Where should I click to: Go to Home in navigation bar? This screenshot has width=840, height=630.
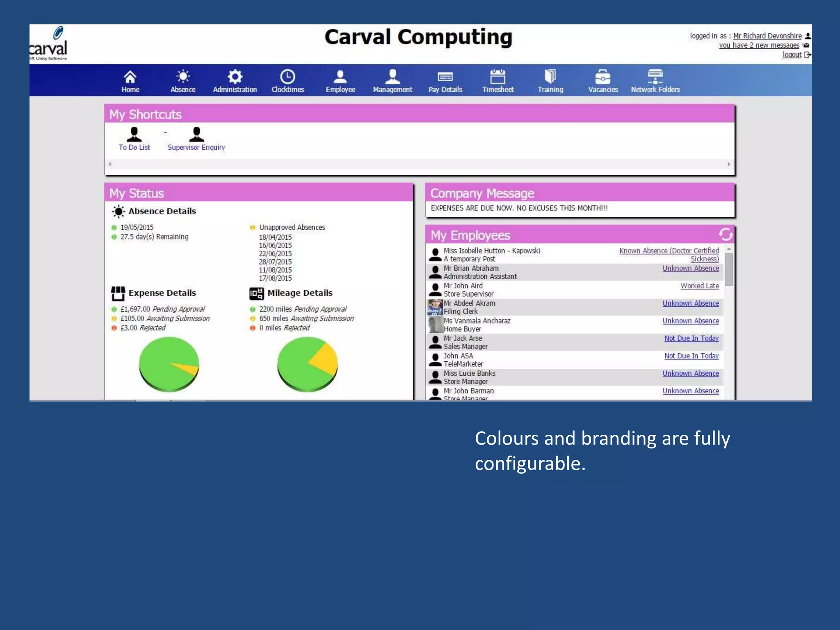pos(130,81)
